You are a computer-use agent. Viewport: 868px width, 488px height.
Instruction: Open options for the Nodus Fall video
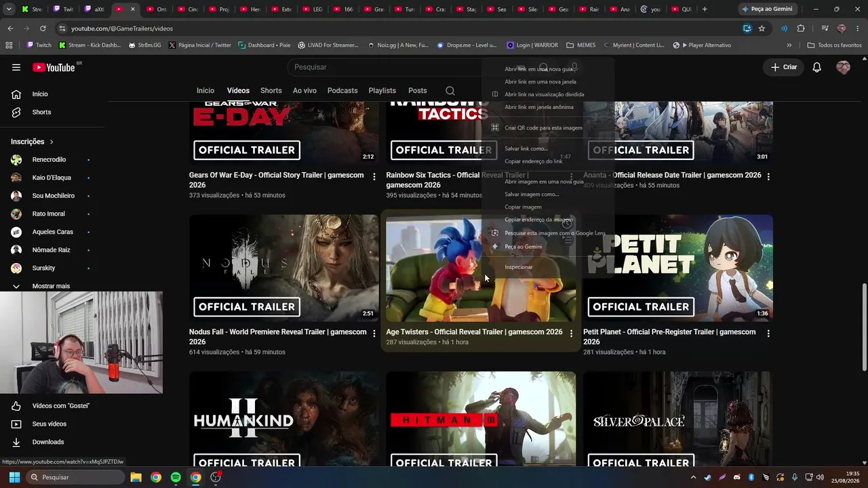374,333
